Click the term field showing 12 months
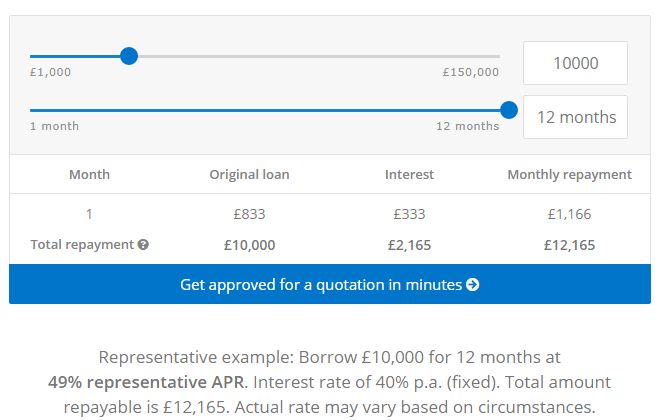The image size is (671, 420). 575,117
